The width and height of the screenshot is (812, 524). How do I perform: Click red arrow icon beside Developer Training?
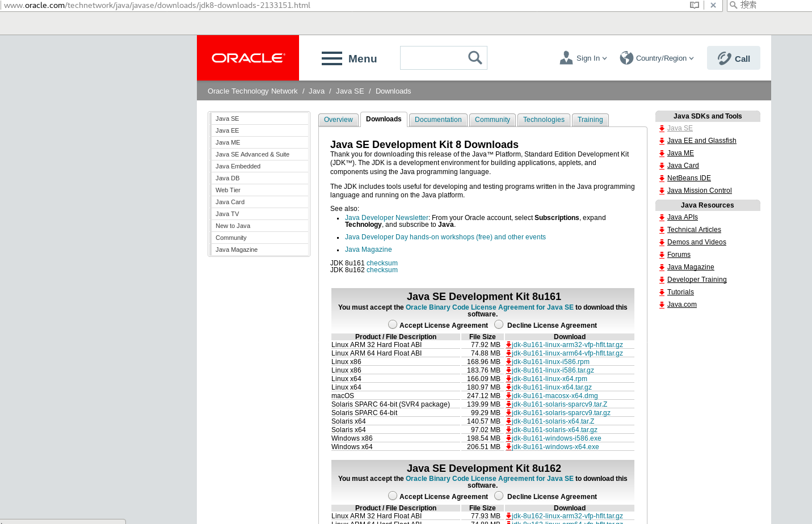(662, 280)
